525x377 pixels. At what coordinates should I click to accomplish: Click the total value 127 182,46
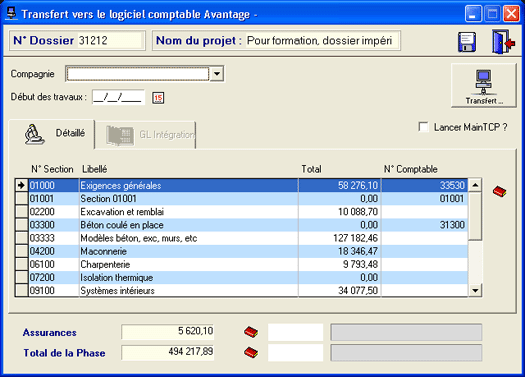(355, 238)
